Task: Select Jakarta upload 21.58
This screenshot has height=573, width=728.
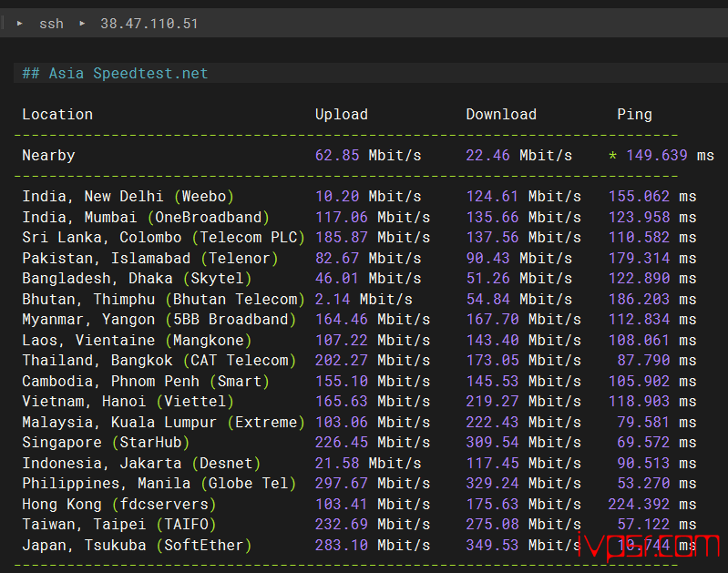Action: click(x=337, y=463)
